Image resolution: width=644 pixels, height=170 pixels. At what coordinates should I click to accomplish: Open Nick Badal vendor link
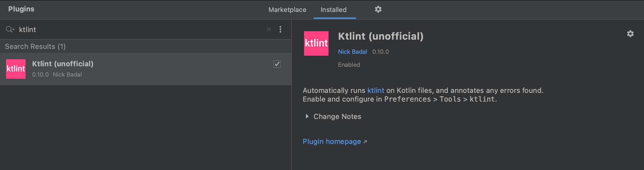coord(352,52)
